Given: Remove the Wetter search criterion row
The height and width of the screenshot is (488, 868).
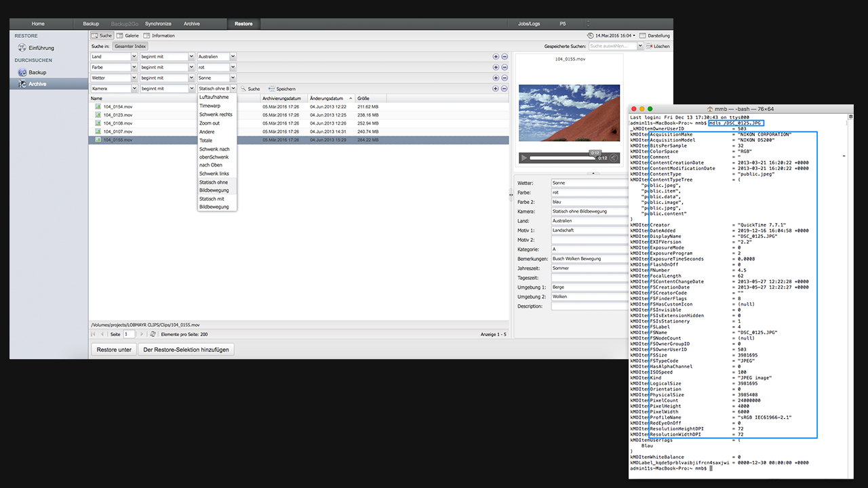Looking at the screenshot, I should (505, 78).
